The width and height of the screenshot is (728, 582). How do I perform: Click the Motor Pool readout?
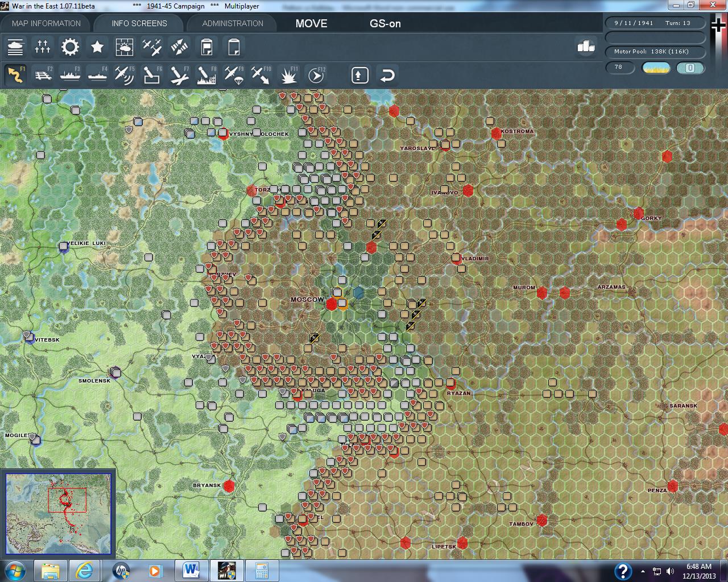coord(656,51)
